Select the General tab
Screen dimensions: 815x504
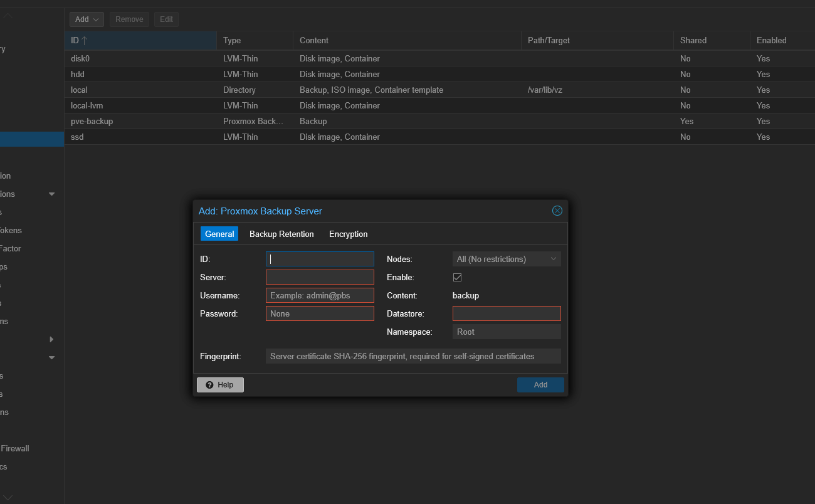pos(219,234)
